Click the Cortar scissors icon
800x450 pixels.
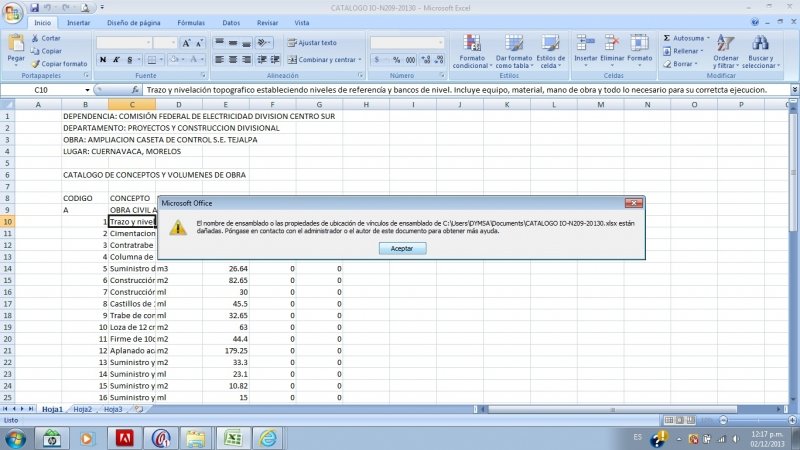coord(36,38)
